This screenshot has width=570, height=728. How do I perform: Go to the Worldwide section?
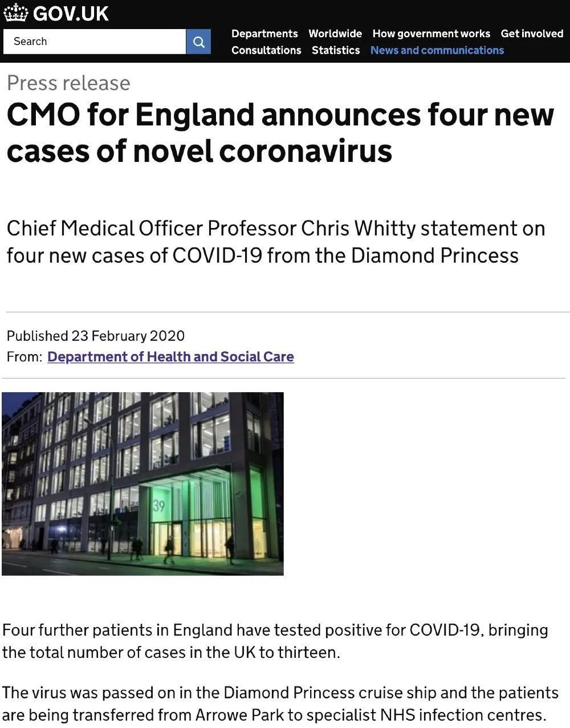pos(335,34)
